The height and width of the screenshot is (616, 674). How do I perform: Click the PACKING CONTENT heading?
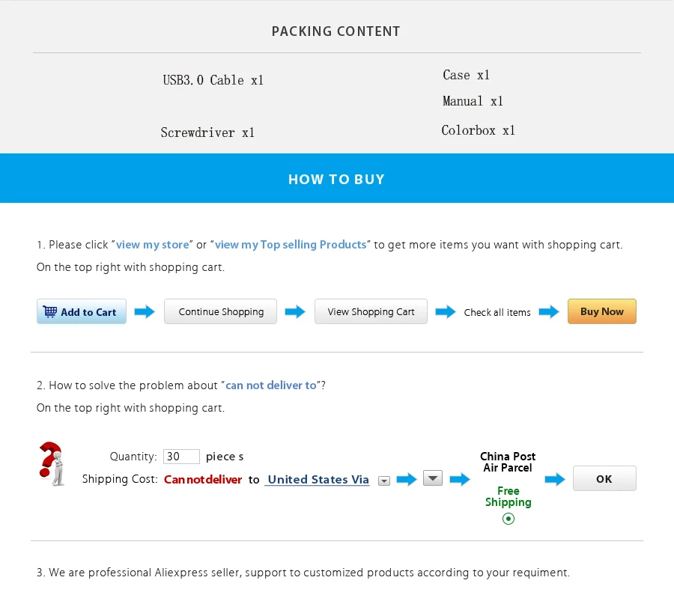(336, 31)
